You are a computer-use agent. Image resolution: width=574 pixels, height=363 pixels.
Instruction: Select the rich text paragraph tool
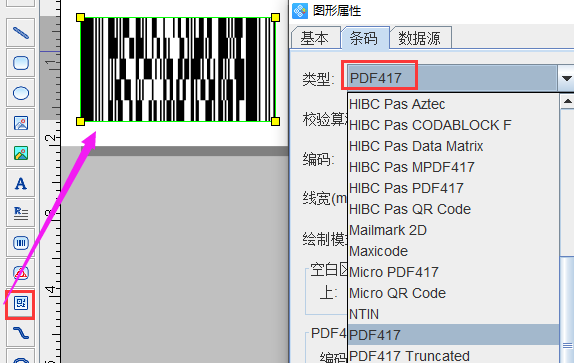pos(20,213)
